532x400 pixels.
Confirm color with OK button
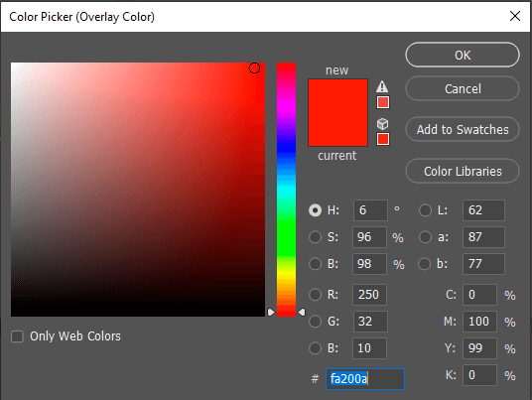tap(463, 55)
